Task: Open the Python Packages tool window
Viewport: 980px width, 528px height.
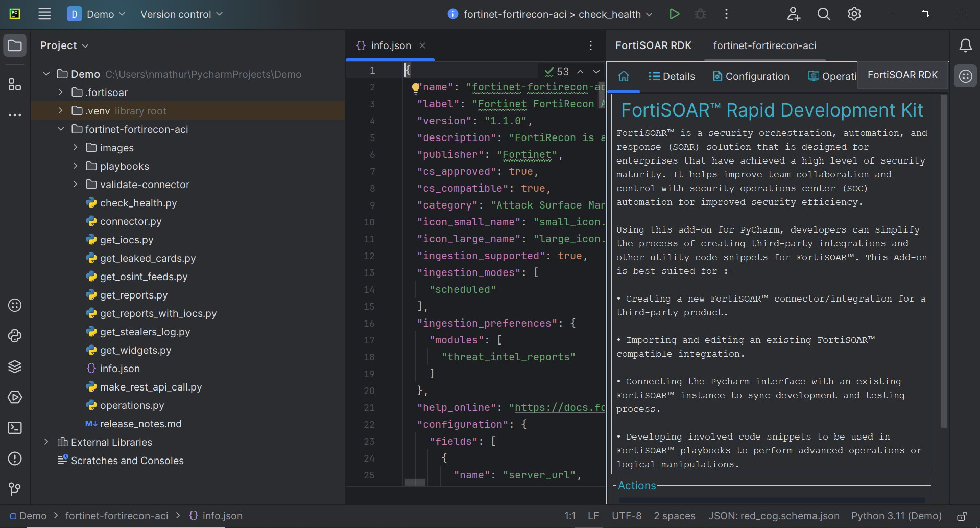Action: [x=15, y=366]
